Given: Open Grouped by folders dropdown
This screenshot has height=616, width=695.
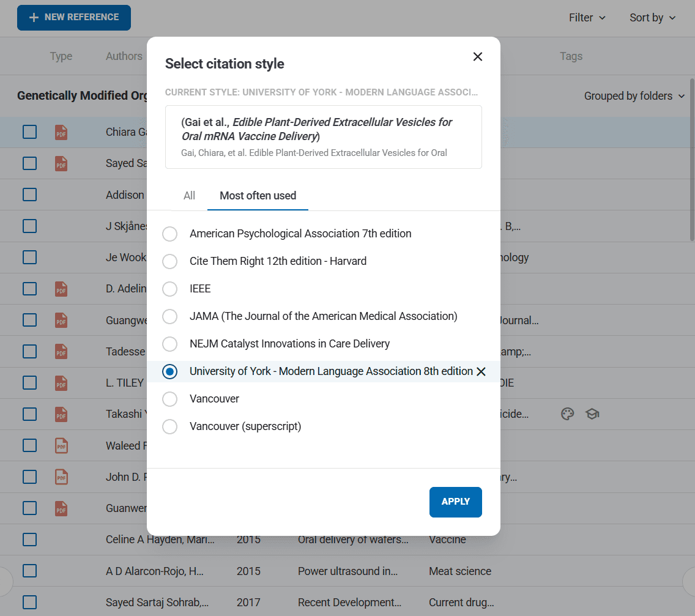Looking at the screenshot, I should [634, 96].
